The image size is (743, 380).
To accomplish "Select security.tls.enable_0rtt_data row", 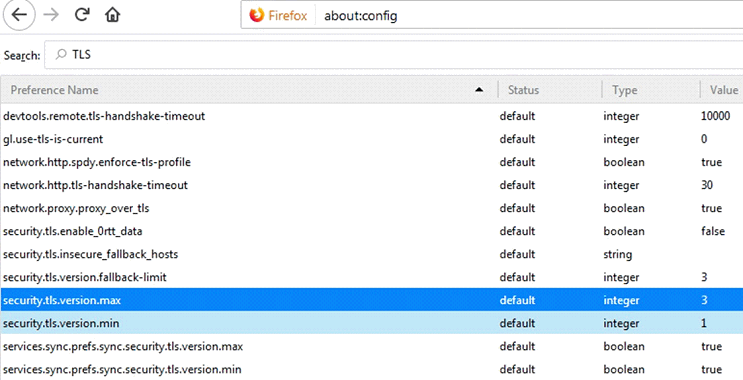I will click(x=372, y=231).
